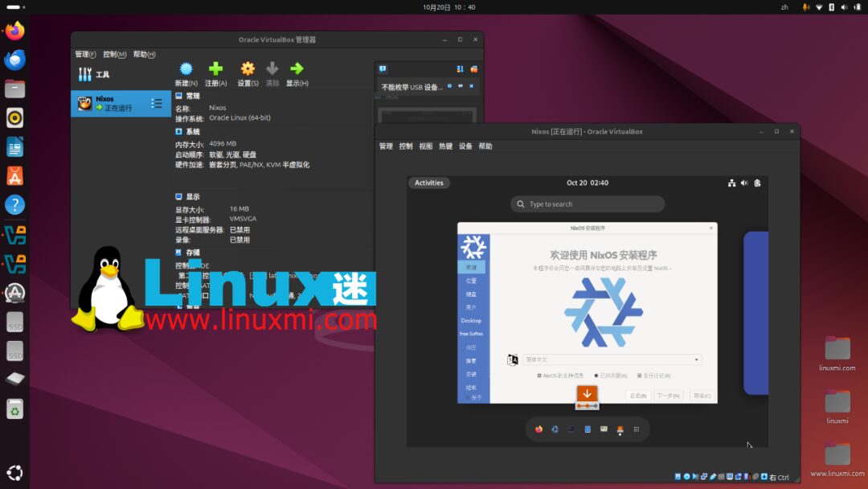Click the 发行注记 release notes link

[x=653, y=376]
